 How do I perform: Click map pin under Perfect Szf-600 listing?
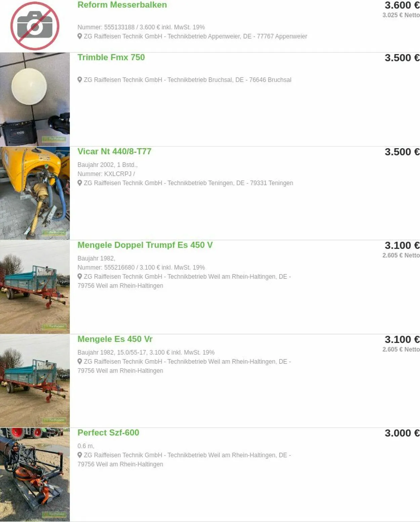(x=80, y=455)
